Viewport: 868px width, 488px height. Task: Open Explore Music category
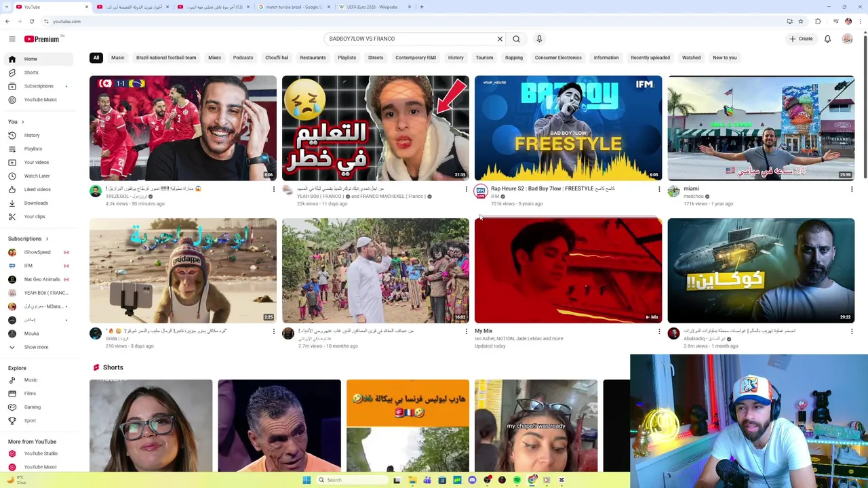coord(37,380)
